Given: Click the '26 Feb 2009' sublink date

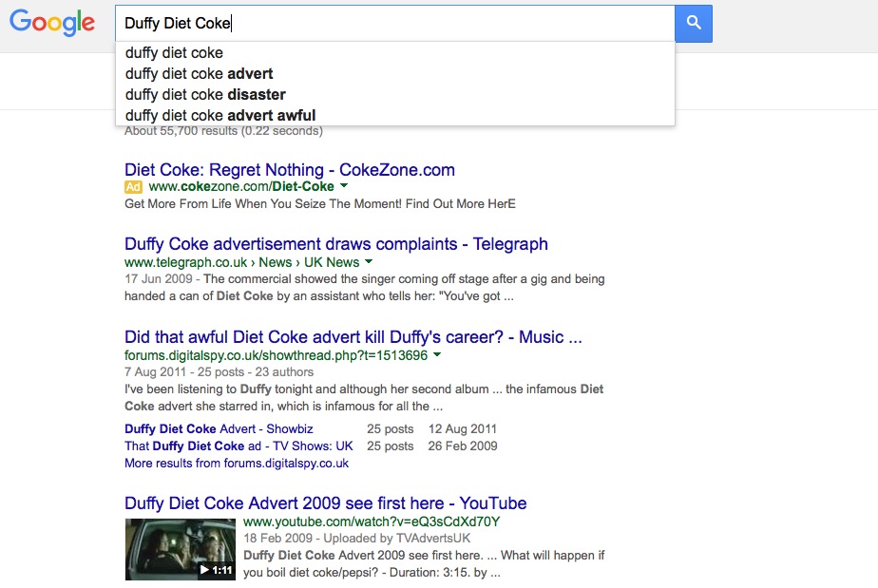Looking at the screenshot, I should tap(463, 446).
